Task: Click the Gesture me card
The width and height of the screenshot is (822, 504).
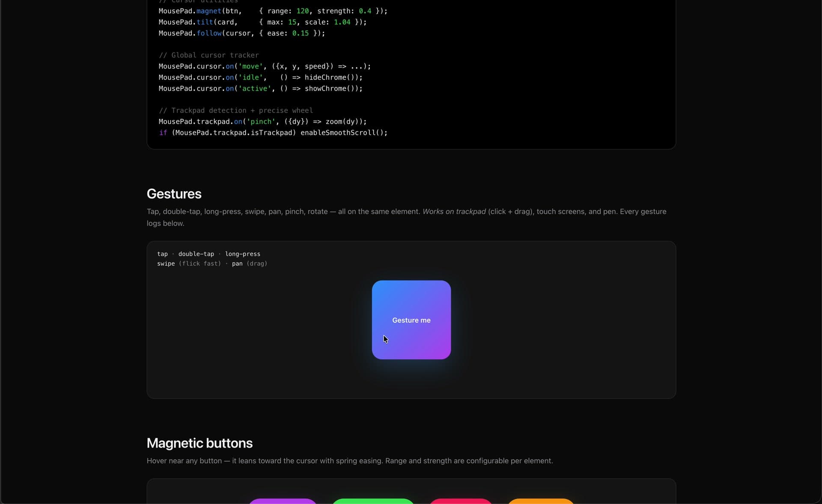Action: coord(411,320)
